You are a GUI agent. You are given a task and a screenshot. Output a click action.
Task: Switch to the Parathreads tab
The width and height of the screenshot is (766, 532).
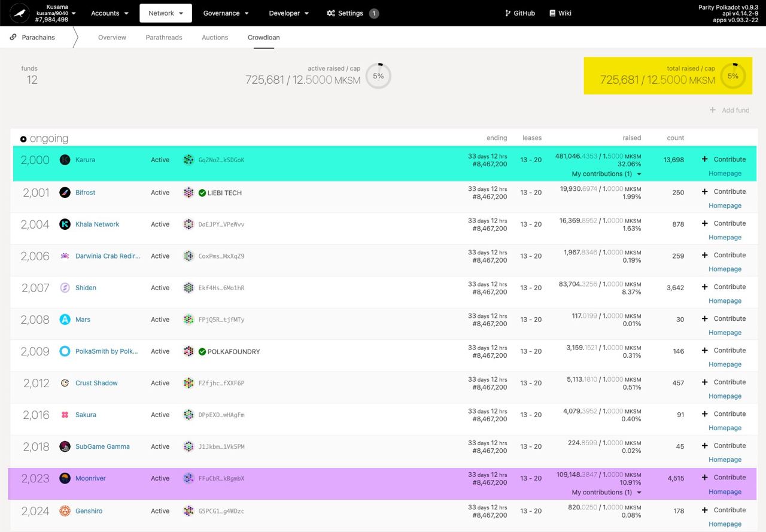164,37
